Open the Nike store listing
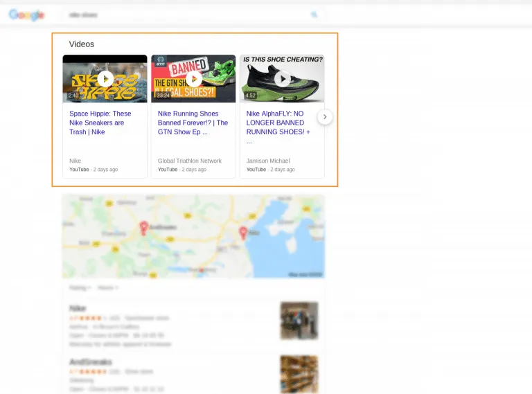Image resolution: width=532 pixels, height=394 pixels. coord(78,308)
